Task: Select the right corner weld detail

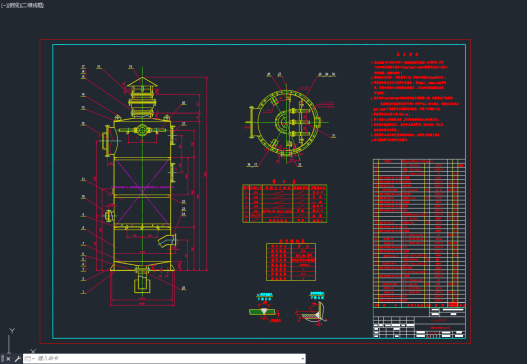Action: pos(312,309)
